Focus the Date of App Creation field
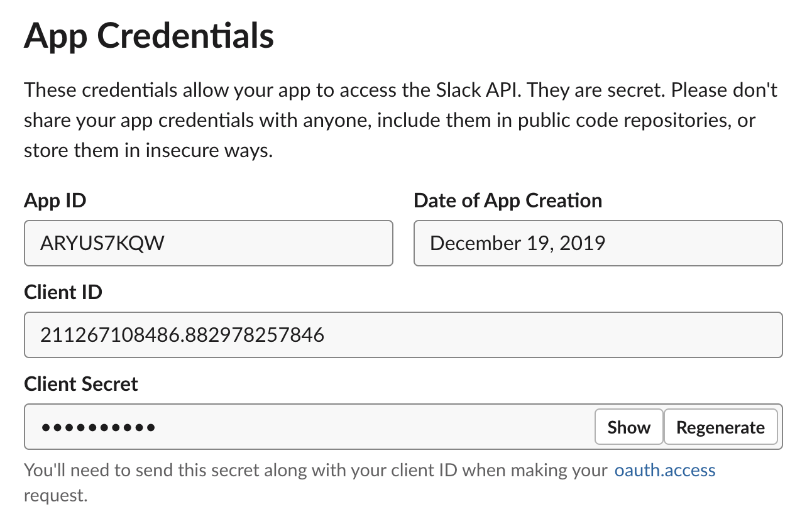Viewport: 812px width, 519px height. click(x=598, y=243)
